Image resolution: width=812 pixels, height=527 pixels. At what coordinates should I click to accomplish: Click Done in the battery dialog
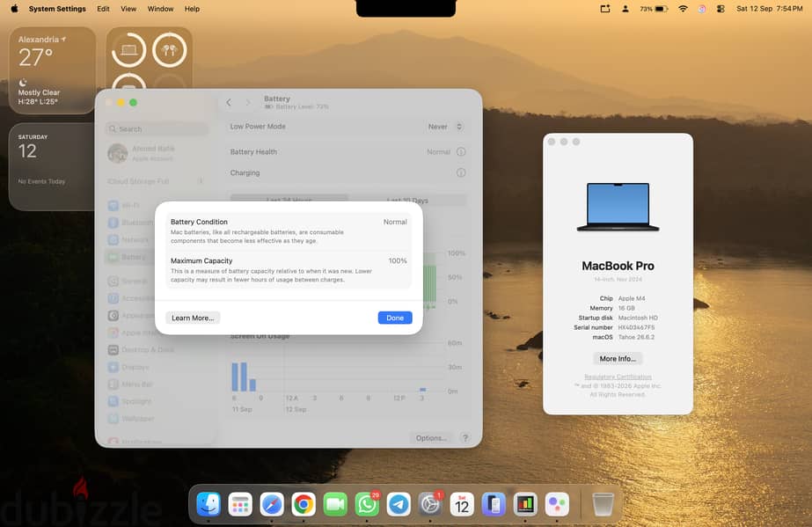[395, 318]
